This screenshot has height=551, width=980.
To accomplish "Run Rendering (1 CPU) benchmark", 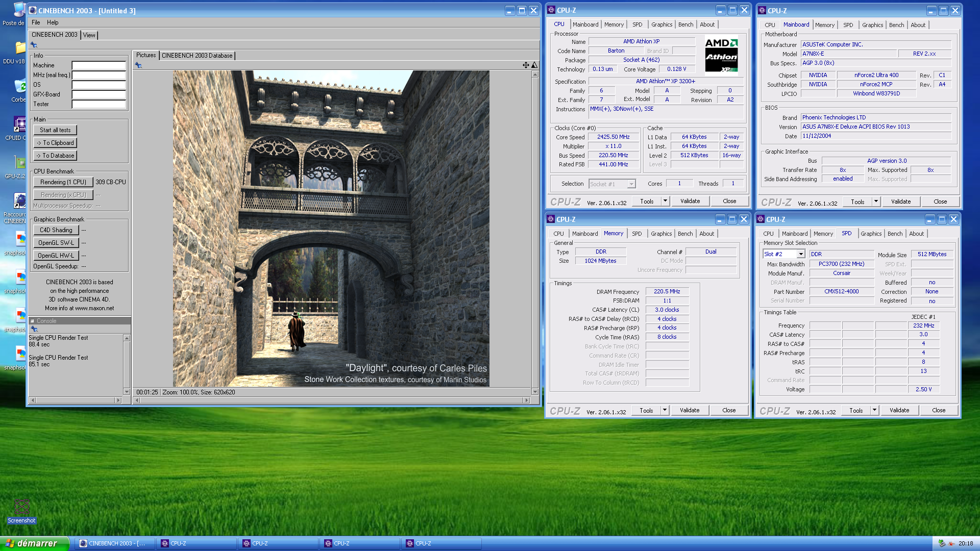I will tap(63, 182).
